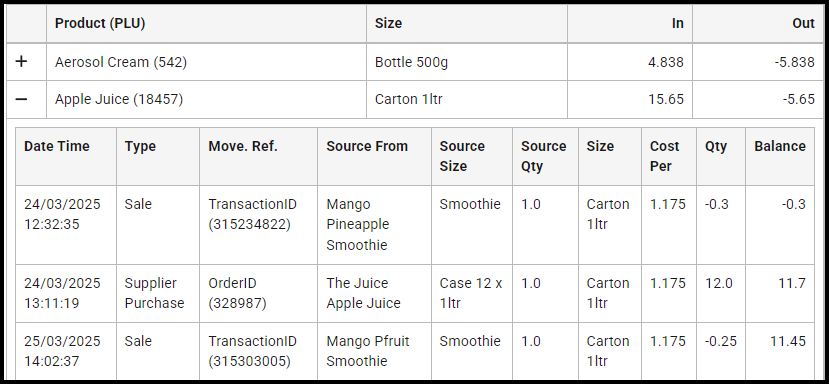
Task: Open TransactionID (315234822) reference
Action: click(x=253, y=214)
